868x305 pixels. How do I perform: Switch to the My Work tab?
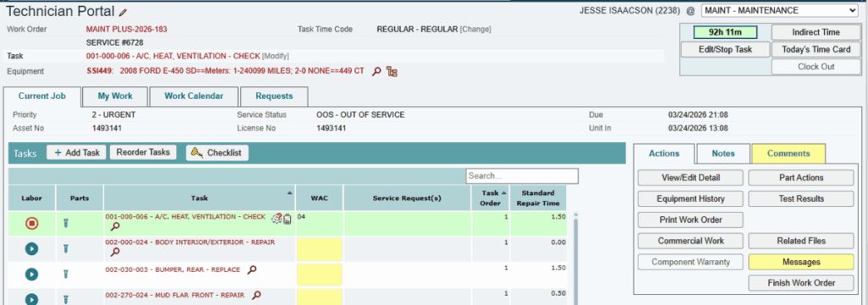coord(115,97)
